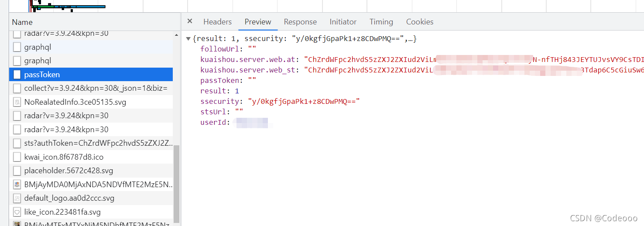Click the userId property key

tap(213, 123)
